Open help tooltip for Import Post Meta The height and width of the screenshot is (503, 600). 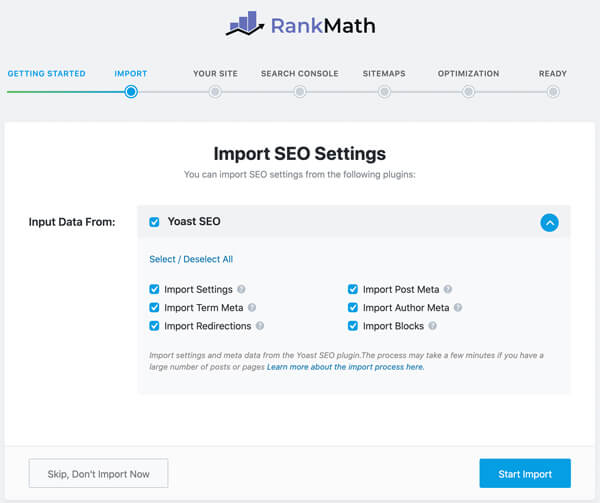[x=448, y=289]
